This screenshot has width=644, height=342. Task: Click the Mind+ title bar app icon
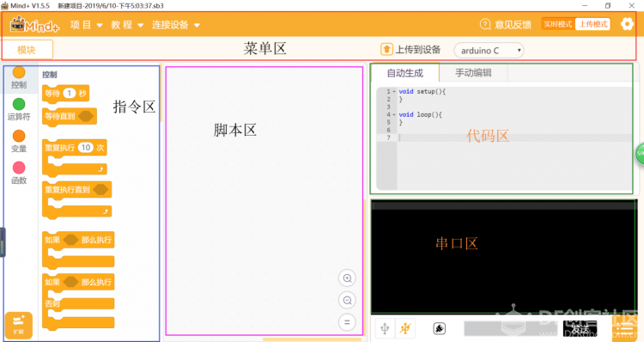point(4,5)
